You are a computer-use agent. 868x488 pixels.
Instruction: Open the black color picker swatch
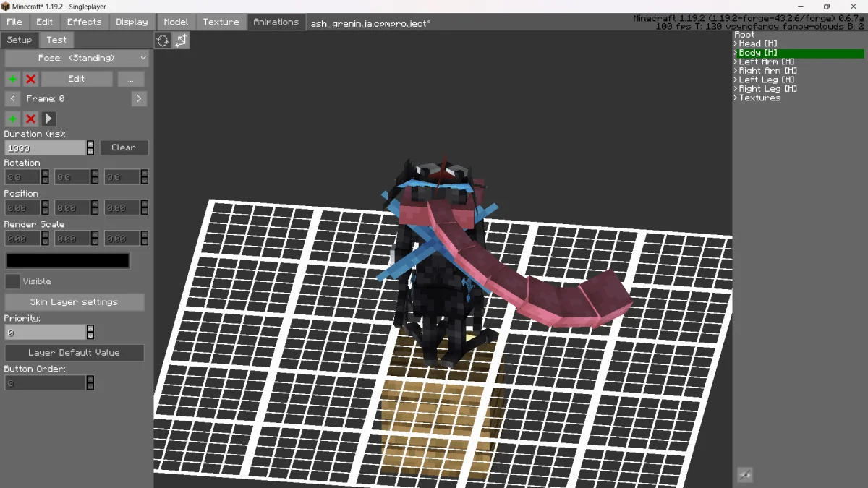point(68,260)
